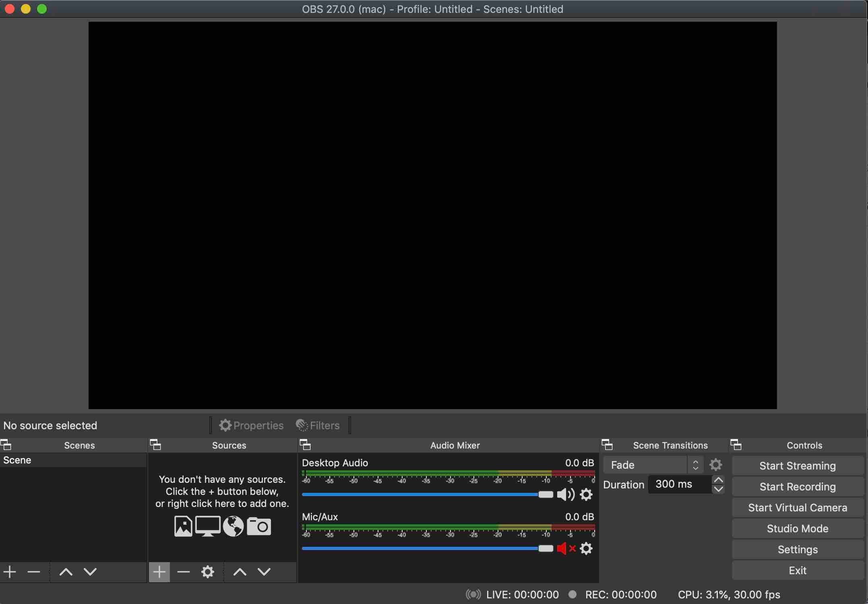Image resolution: width=868 pixels, height=604 pixels.
Task: Mute the Desktop Audio speaker icon
Action: (x=566, y=494)
